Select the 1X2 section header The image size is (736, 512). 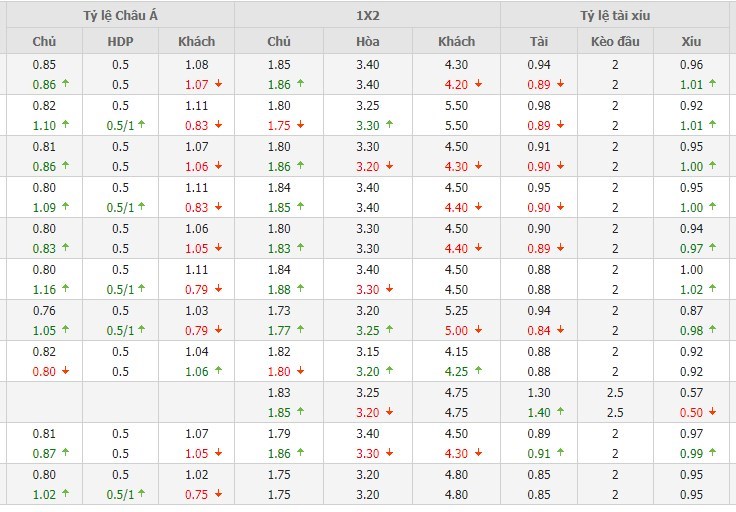point(367,15)
